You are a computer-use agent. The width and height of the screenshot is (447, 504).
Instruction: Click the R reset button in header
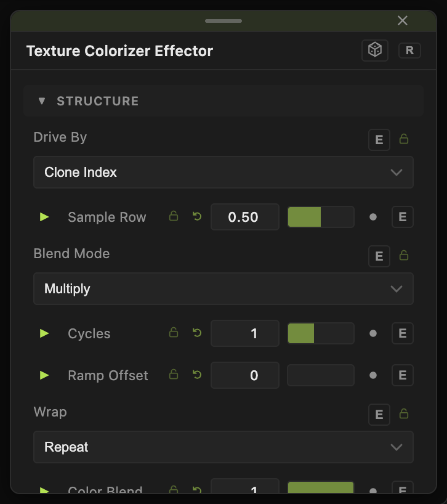[409, 51]
